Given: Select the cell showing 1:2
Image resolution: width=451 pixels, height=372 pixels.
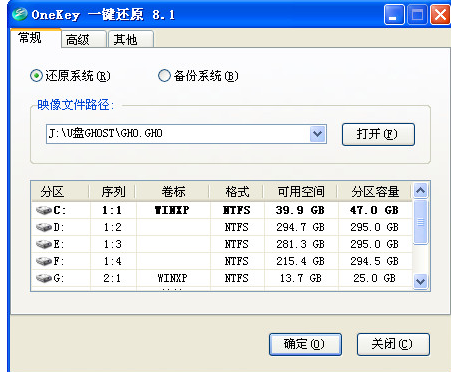Looking at the screenshot, I should 113,227.
